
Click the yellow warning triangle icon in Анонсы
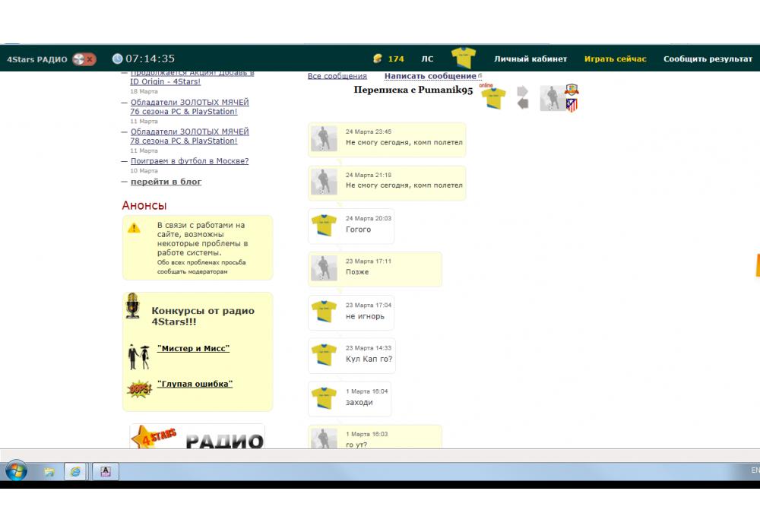point(135,228)
